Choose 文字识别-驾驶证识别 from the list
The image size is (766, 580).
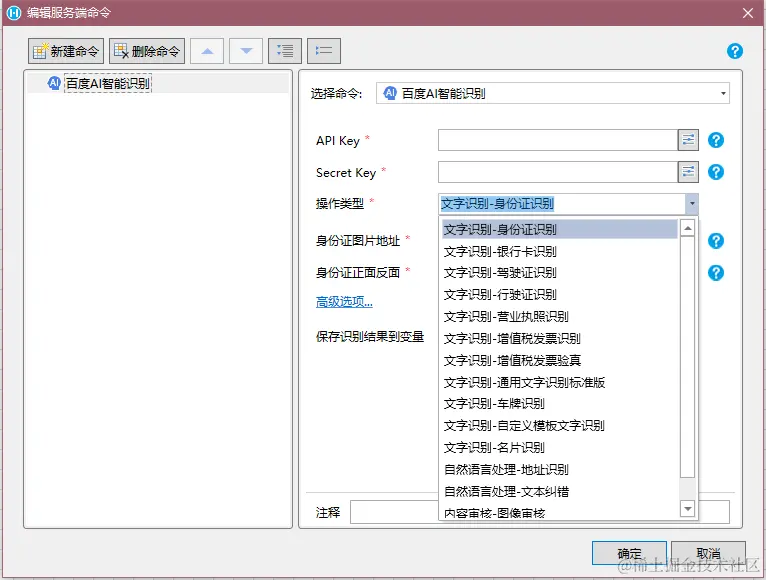560,273
